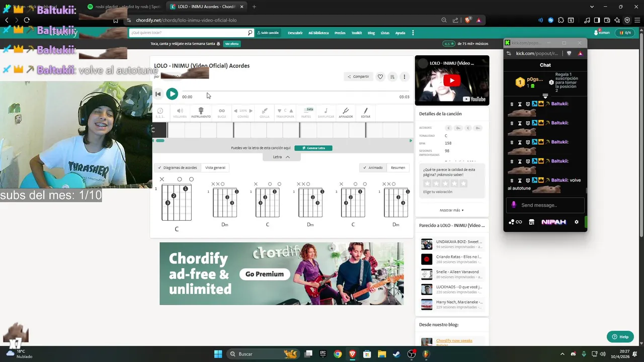Open the Editar chords pencil tool
644x362 pixels.
pos(365,113)
